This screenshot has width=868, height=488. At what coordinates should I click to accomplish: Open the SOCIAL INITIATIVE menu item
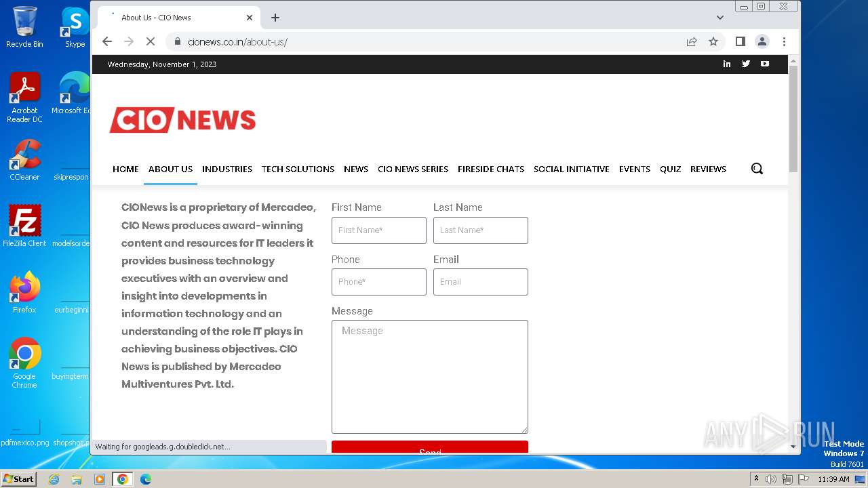click(572, 169)
